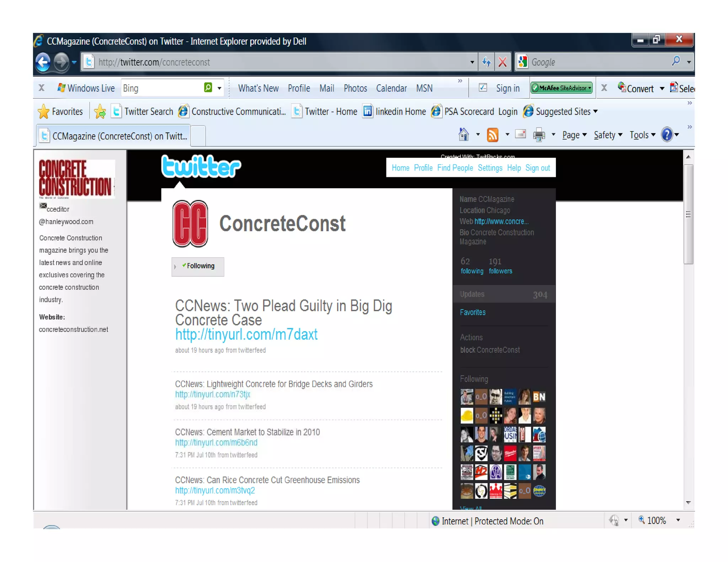Click the Google search magnifier icon
The height and width of the screenshot is (562, 728).
click(x=675, y=61)
